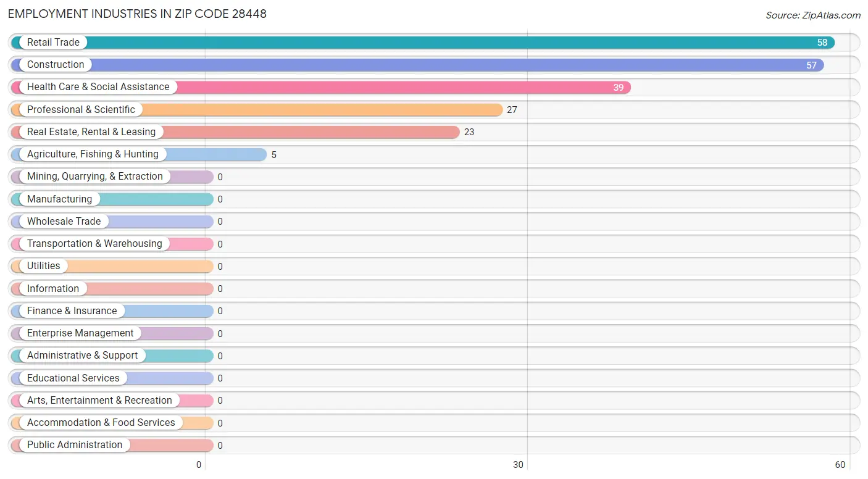Click the Finance & Insurance label
The image size is (868, 479).
coord(72,311)
